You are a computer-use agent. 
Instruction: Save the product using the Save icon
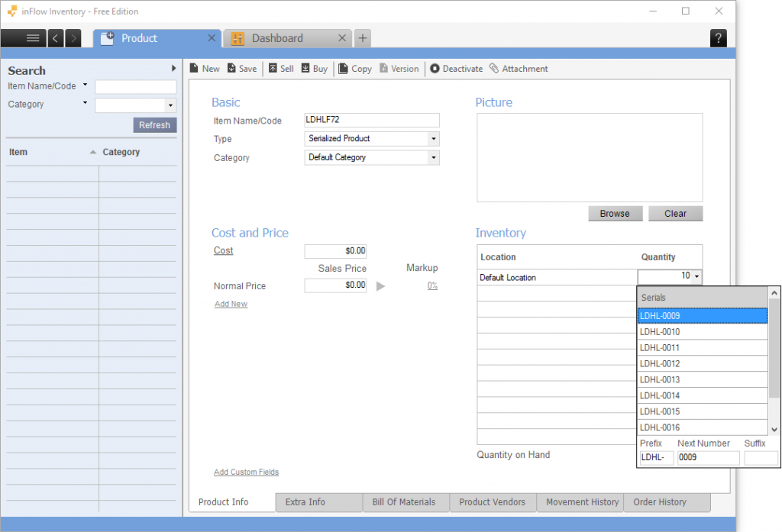(x=231, y=68)
